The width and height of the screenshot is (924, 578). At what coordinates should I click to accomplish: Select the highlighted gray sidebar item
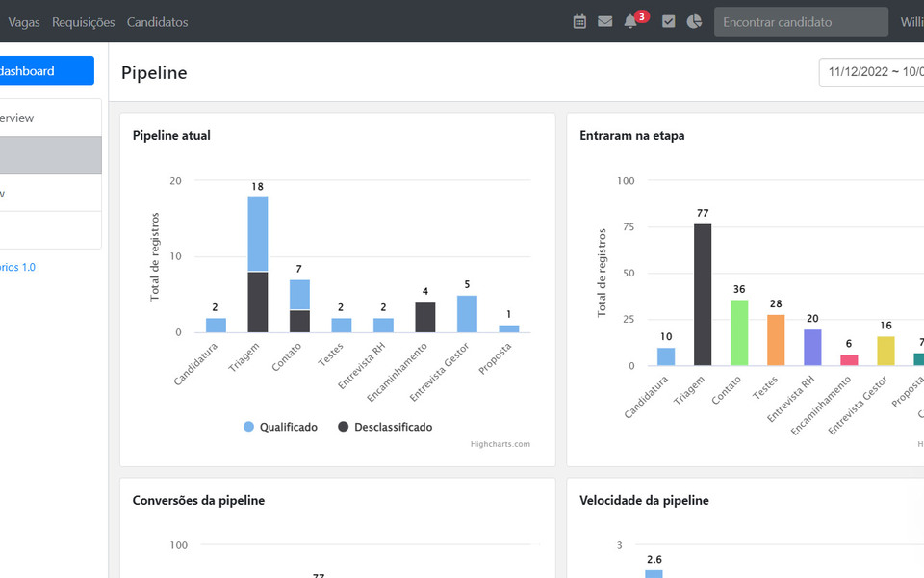coord(50,155)
